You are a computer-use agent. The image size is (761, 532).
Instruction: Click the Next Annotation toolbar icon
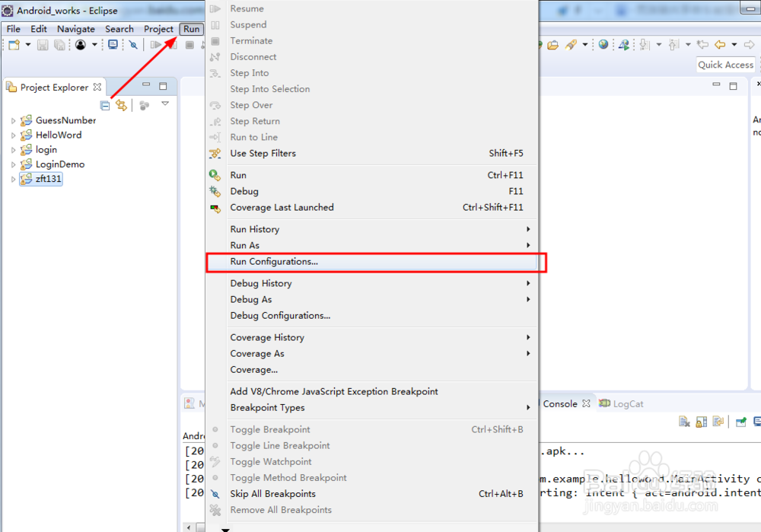pos(645,45)
